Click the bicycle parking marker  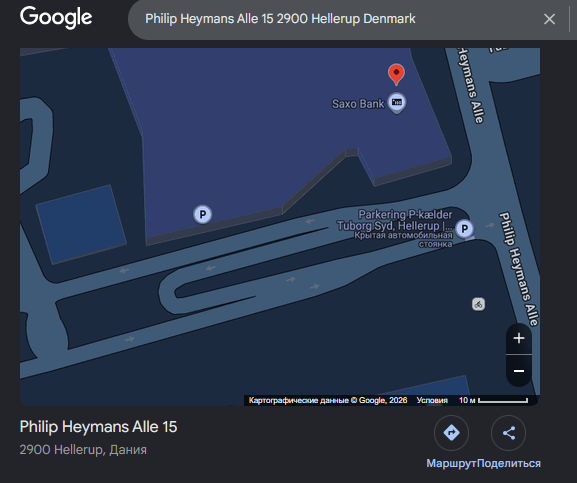(478, 304)
